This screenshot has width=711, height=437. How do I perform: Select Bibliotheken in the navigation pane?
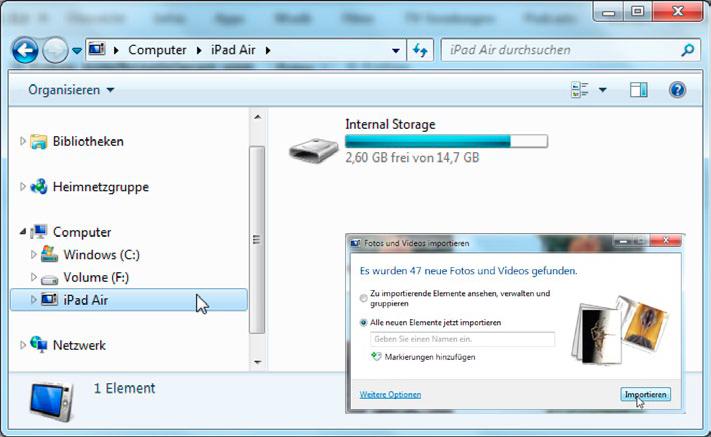(88, 141)
